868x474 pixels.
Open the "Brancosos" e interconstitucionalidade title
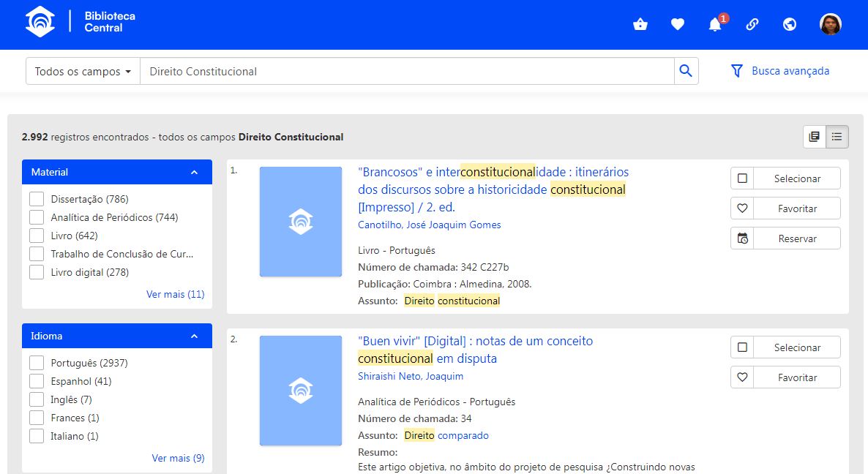493,189
